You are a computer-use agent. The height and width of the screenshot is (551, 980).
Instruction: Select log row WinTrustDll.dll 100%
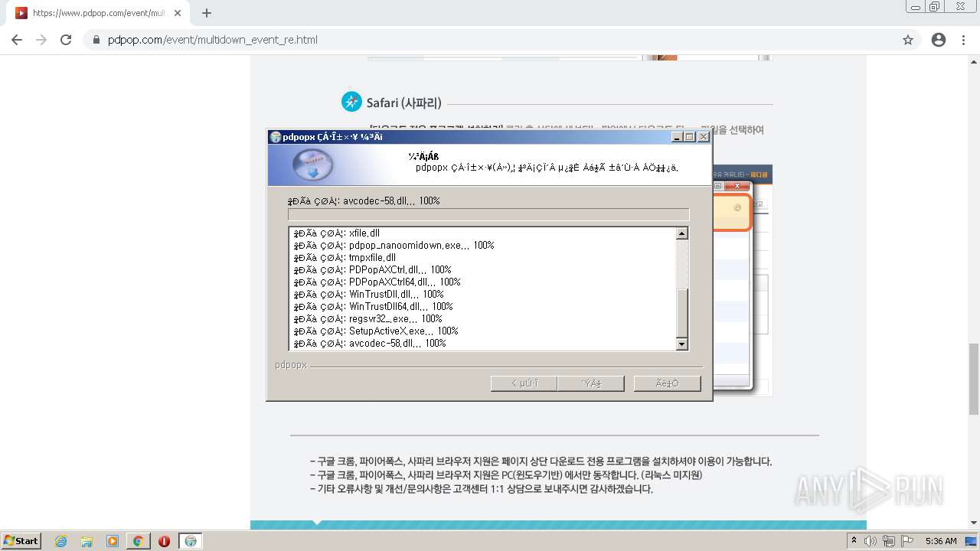tap(368, 295)
